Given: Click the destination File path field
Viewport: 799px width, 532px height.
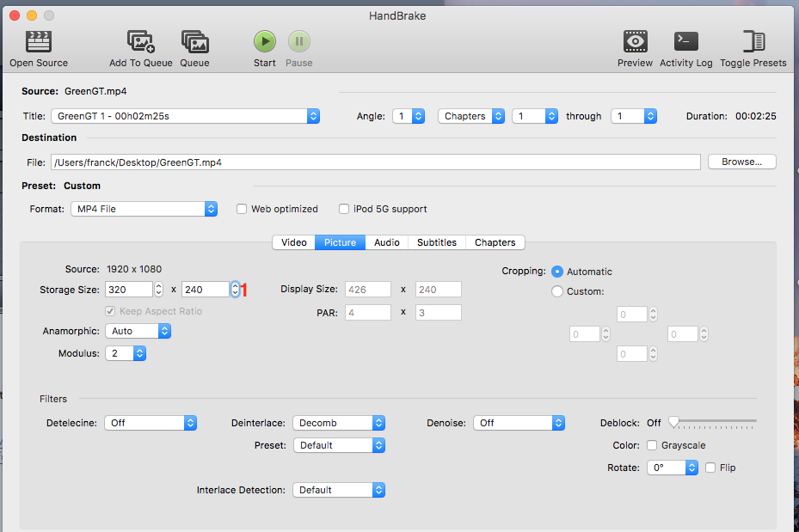Looking at the screenshot, I should [x=376, y=162].
